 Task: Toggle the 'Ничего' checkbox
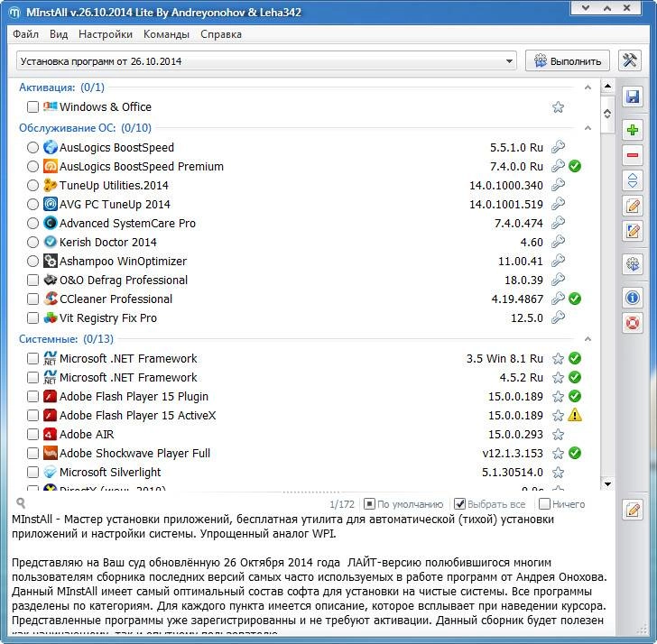tap(544, 503)
